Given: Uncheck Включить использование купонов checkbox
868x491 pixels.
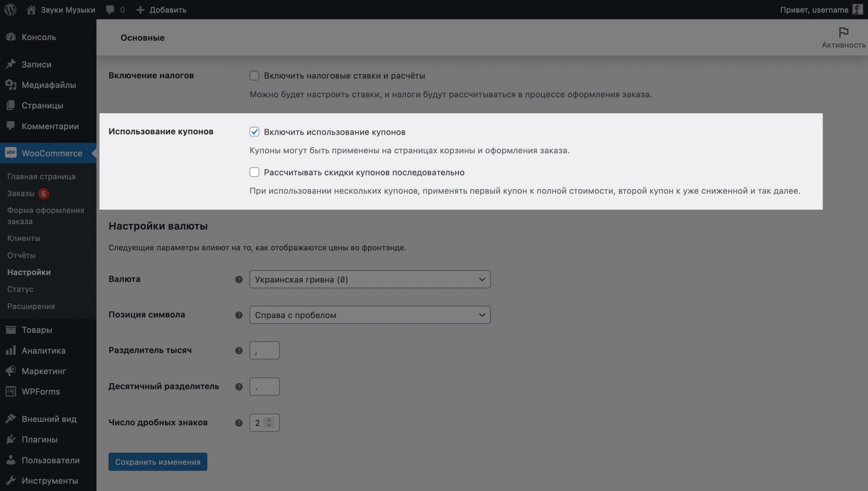Looking at the screenshot, I should click(x=254, y=132).
